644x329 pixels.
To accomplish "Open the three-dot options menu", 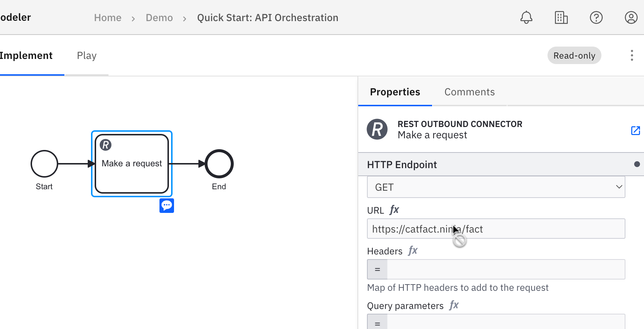I will point(632,55).
